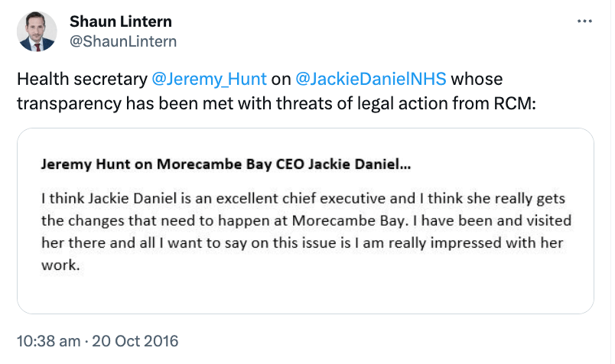
Task: Click the words "Health secretary" in tweet
Action: 80,79
